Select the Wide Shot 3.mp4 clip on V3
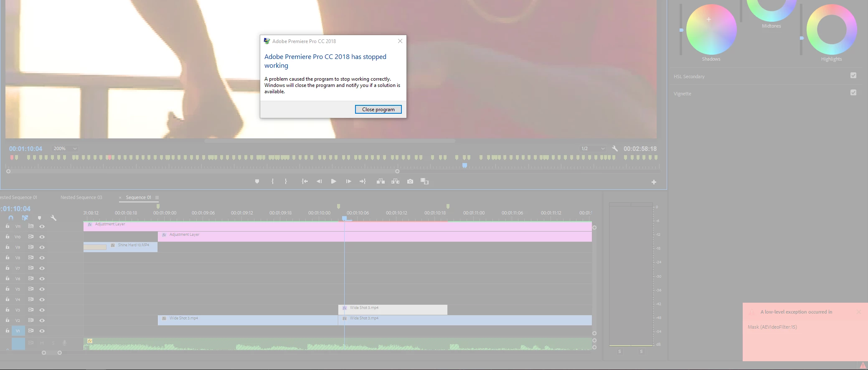 393,310
